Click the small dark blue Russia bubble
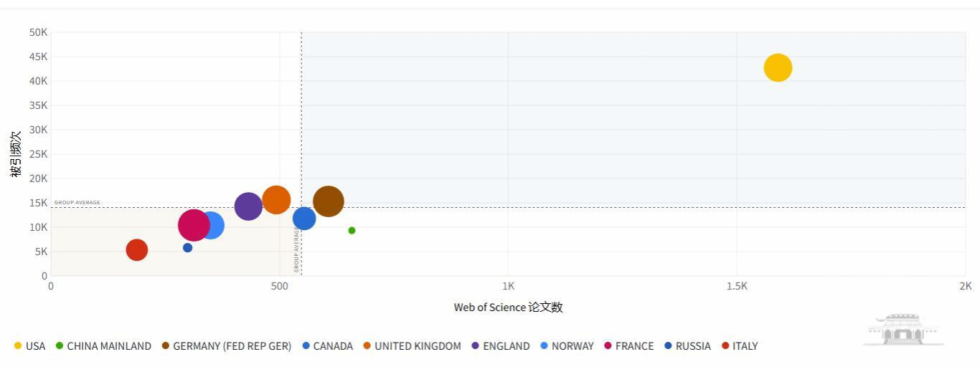The image size is (980, 367). 187,247
